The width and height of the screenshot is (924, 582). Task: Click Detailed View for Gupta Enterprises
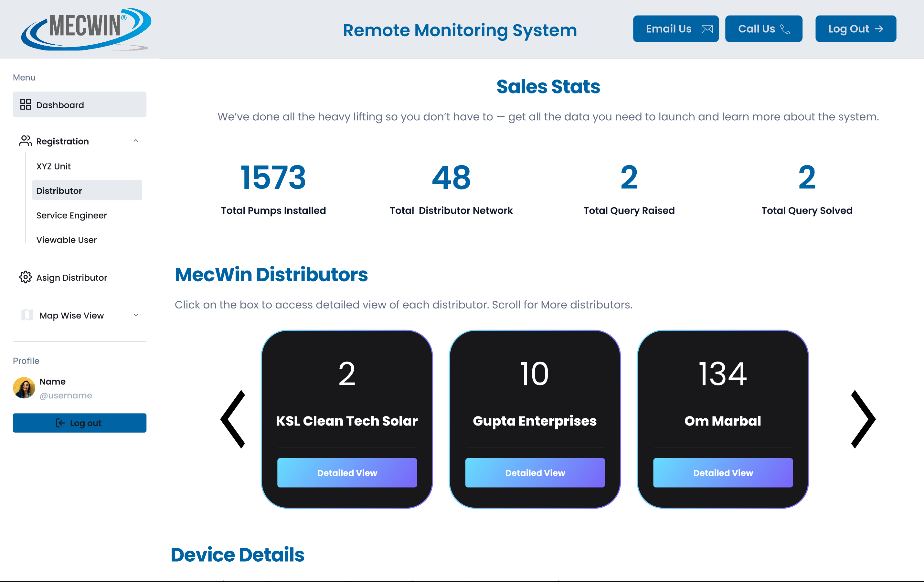point(535,473)
